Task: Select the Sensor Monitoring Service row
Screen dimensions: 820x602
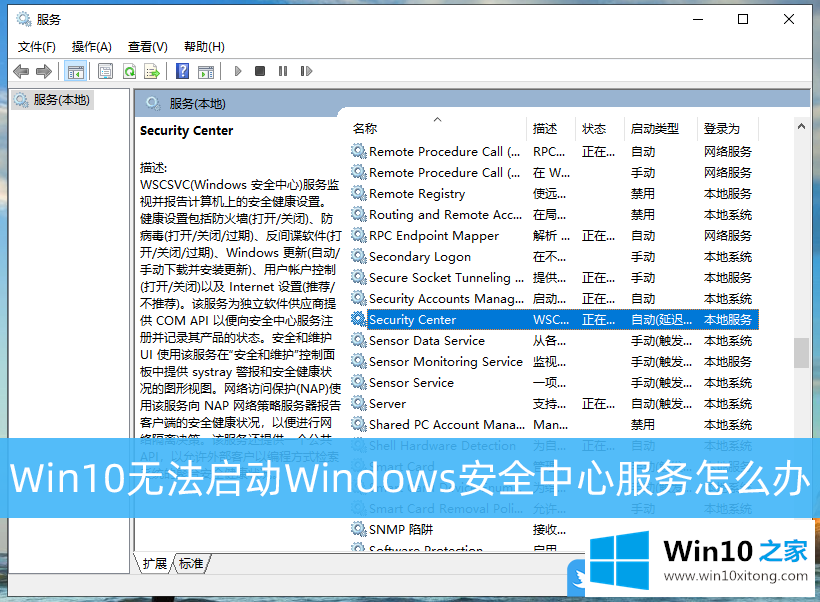Action: click(554, 362)
